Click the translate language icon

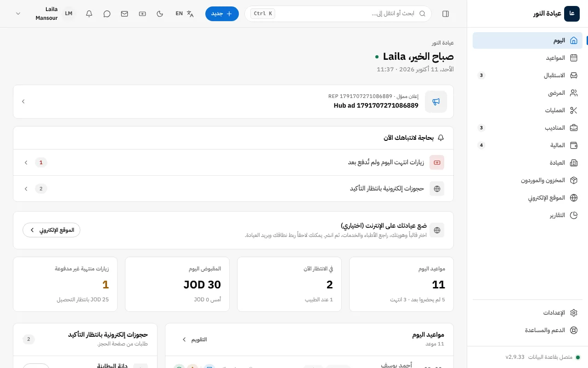(190, 14)
